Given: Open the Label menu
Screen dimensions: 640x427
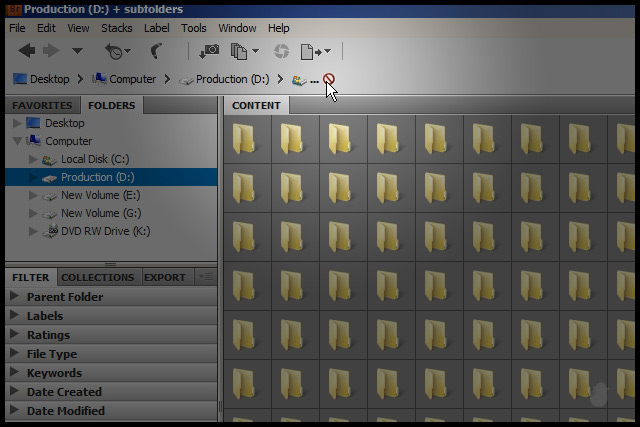Looking at the screenshot, I should (156, 28).
